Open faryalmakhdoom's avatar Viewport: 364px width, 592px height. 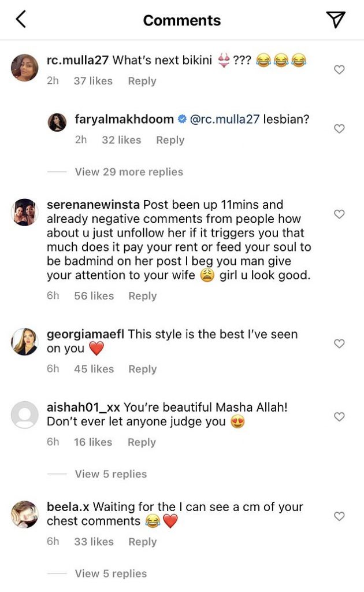pos(57,123)
